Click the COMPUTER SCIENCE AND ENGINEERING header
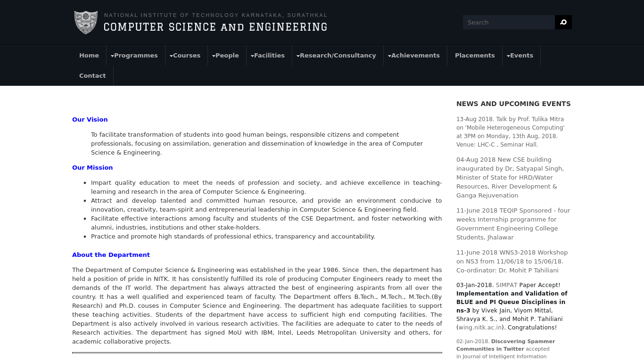This screenshot has width=644, height=362. [215, 27]
